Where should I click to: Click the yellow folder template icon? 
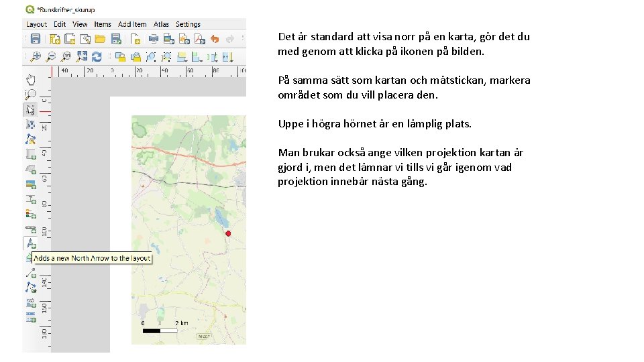tap(100, 39)
